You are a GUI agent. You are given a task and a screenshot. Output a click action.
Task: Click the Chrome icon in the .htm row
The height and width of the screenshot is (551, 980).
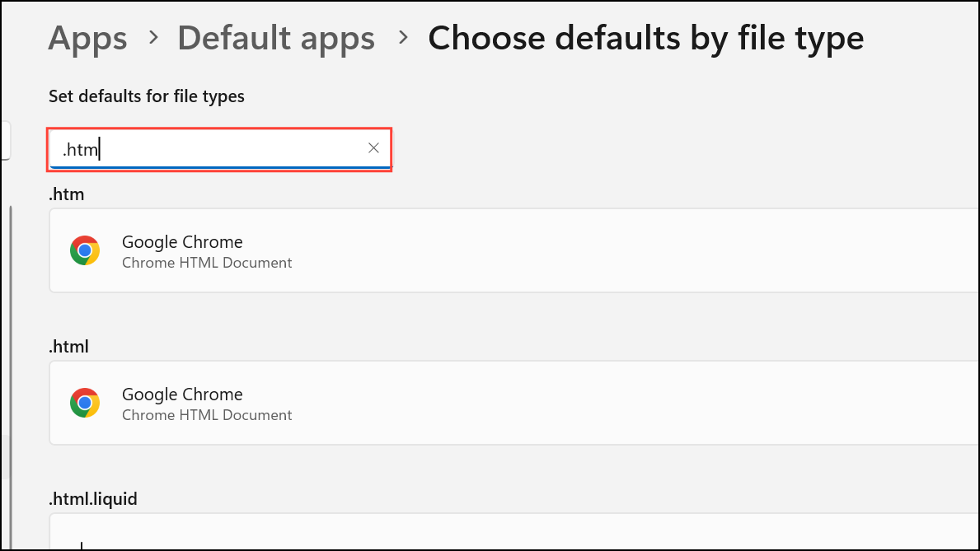[85, 250]
